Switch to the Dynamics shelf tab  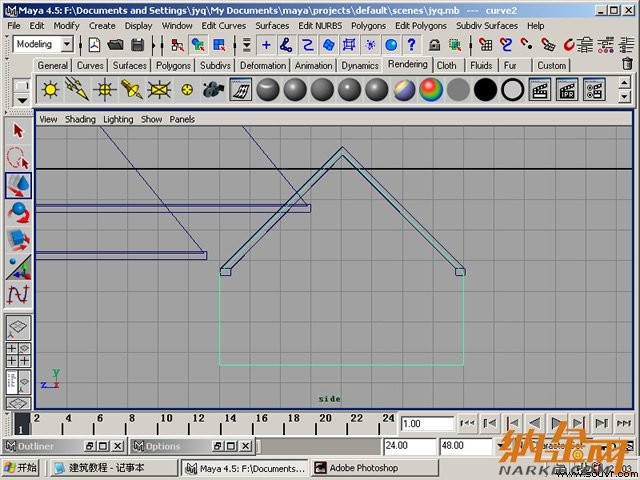coord(360,66)
